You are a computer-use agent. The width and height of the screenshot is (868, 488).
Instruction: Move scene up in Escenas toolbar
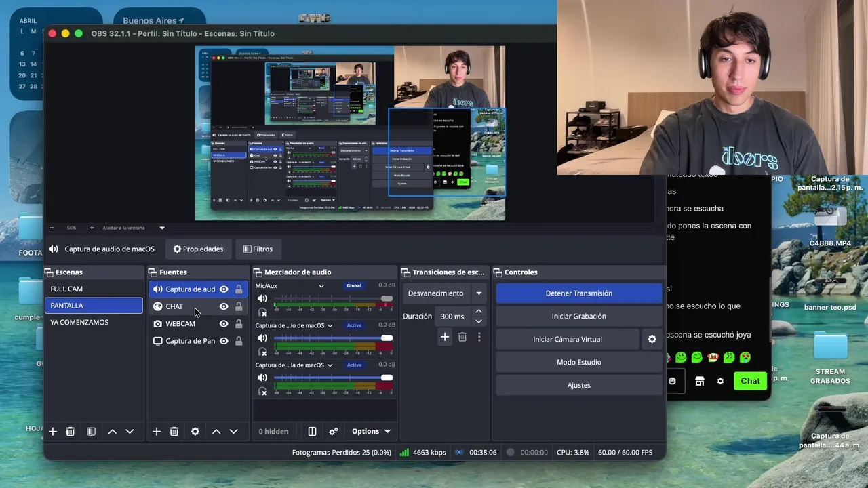click(113, 431)
